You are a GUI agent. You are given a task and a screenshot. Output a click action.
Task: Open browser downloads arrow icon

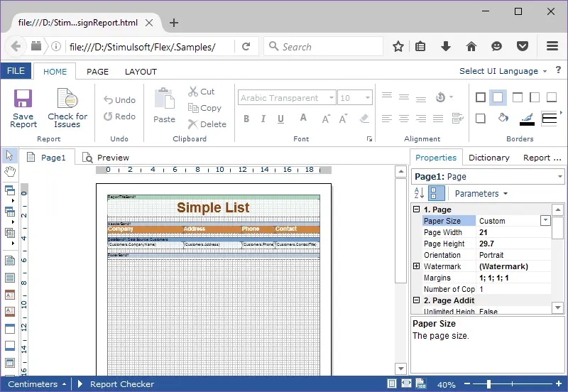point(446,46)
